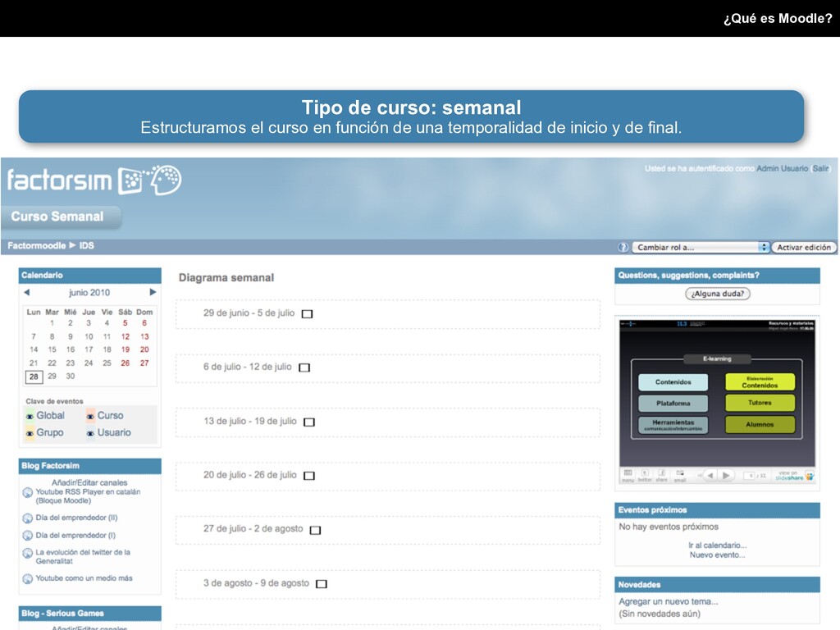This screenshot has height=630, width=840.
Task: Click the ¿Alguna duda? button
Action: coord(717,294)
